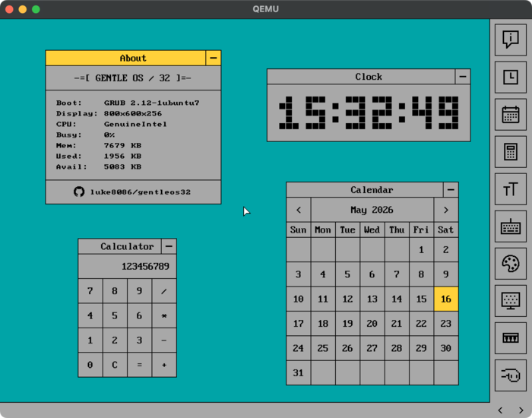The height and width of the screenshot is (418, 532).
Task: Click the Calendar window title bar
Action: (x=365, y=190)
